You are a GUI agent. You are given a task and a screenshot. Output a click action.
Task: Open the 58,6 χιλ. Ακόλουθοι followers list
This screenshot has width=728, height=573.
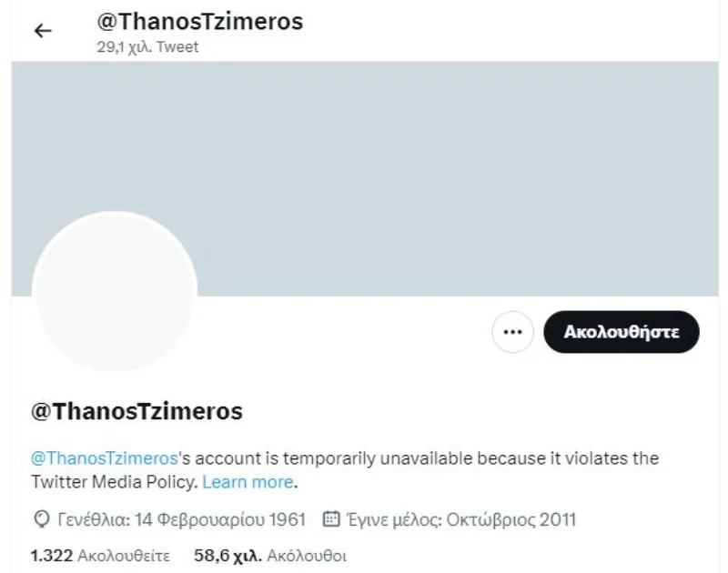[x=270, y=554]
